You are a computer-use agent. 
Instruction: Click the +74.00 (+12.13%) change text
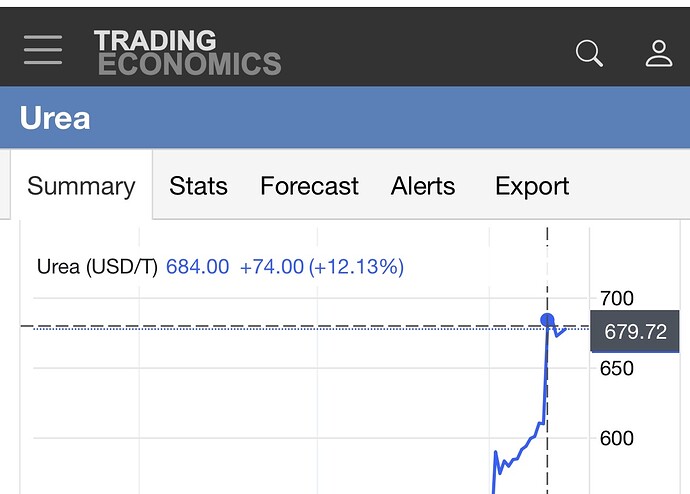pyautogui.click(x=321, y=267)
